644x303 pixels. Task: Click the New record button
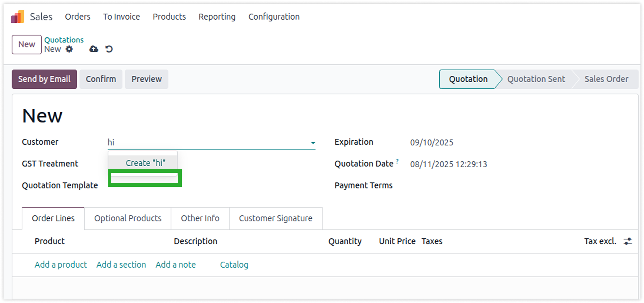pyautogui.click(x=26, y=44)
